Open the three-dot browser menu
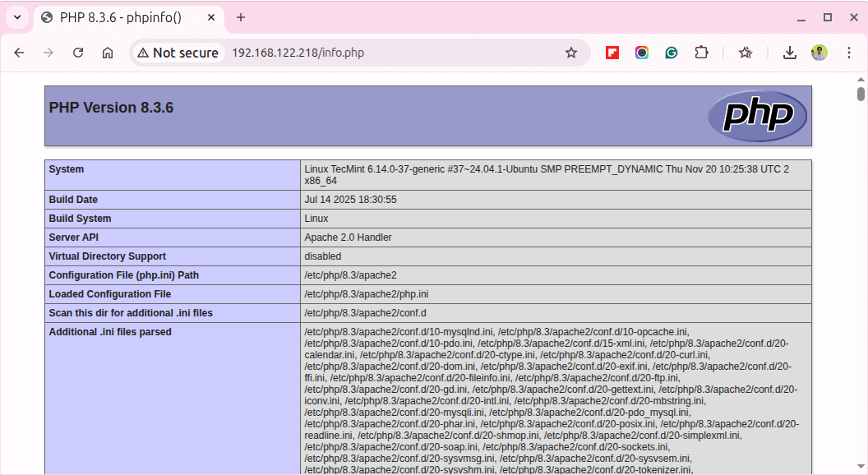The height and width of the screenshot is (475, 868). [849, 52]
